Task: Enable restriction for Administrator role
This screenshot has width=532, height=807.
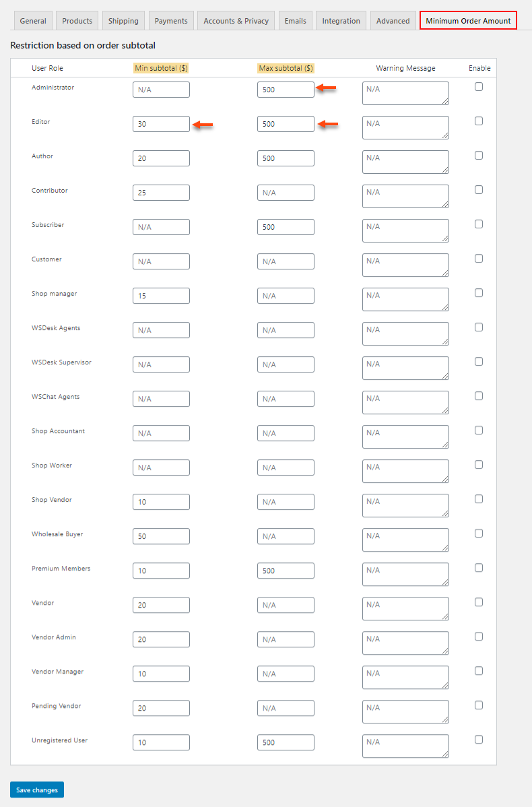Action: (x=479, y=87)
